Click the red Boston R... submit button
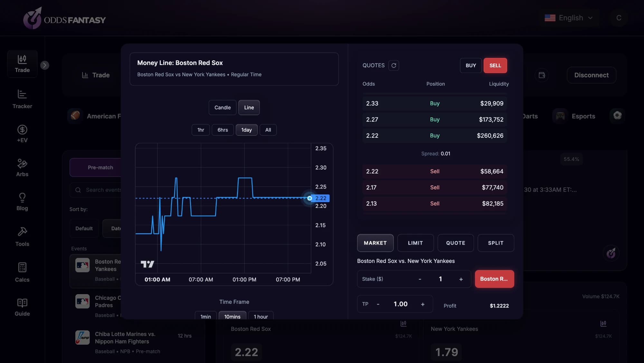The width and height of the screenshot is (644, 363). click(494, 279)
